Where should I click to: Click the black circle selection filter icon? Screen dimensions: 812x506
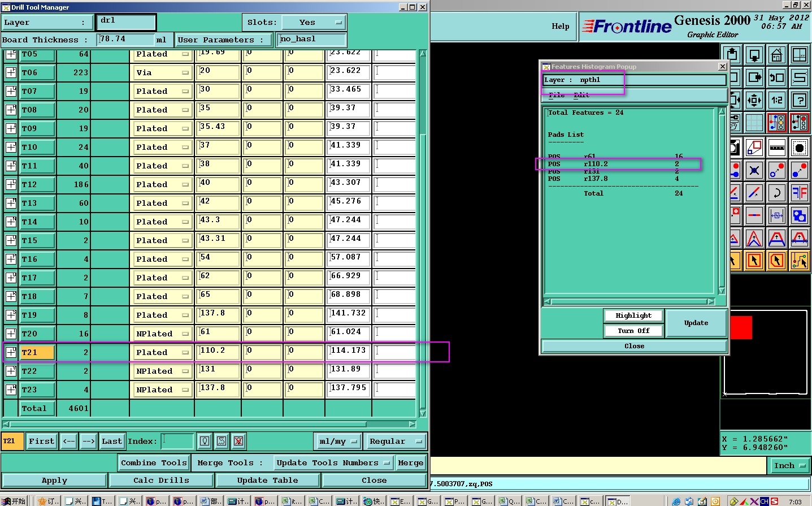800,148
